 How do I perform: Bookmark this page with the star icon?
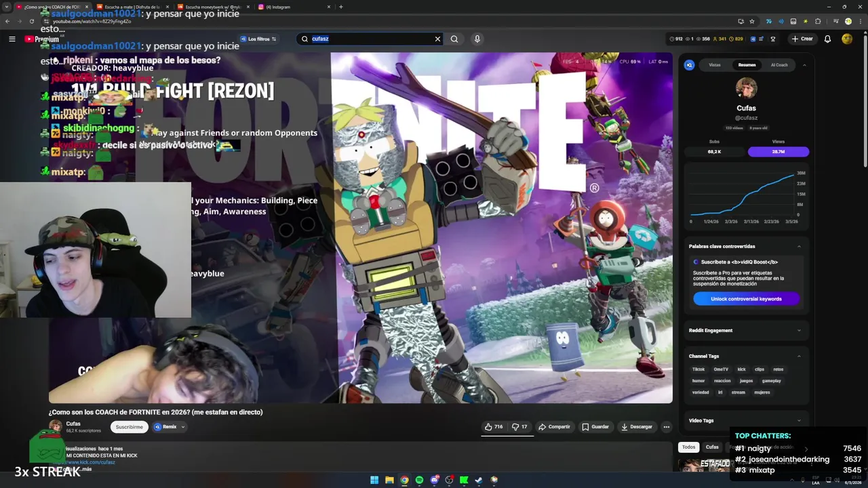[x=752, y=21]
